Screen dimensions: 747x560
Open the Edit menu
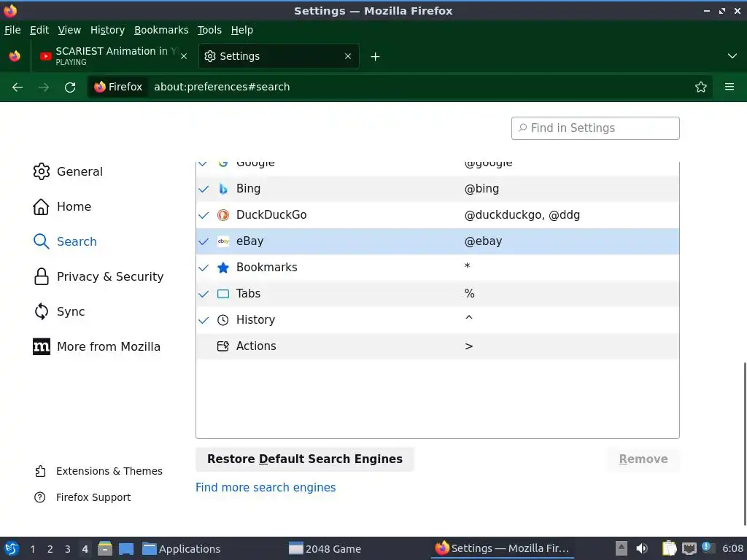(39, 30)
